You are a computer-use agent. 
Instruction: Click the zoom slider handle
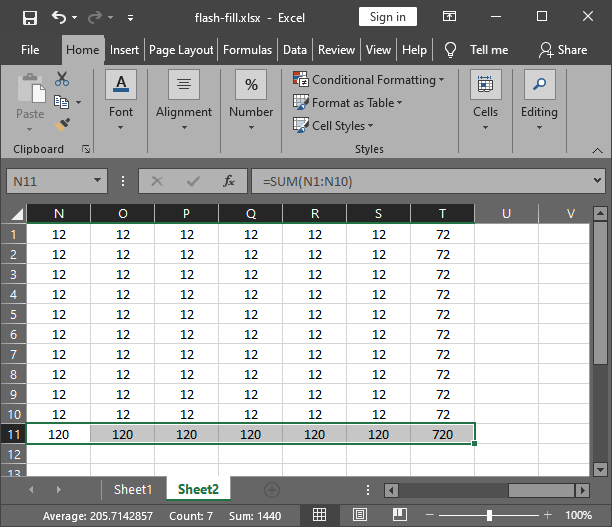[x=489, y=515]
